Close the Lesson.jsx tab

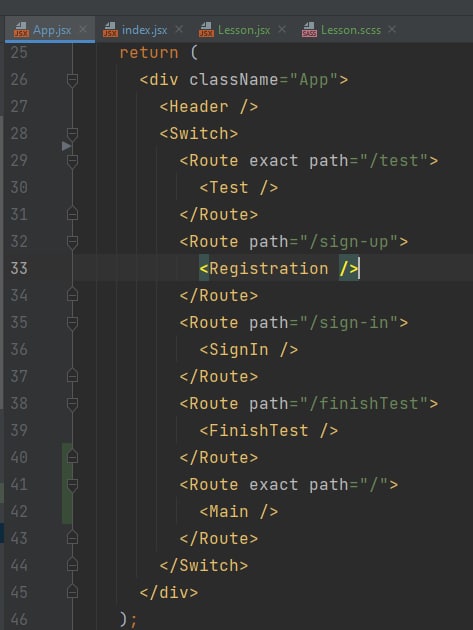[x=282, y=29]
